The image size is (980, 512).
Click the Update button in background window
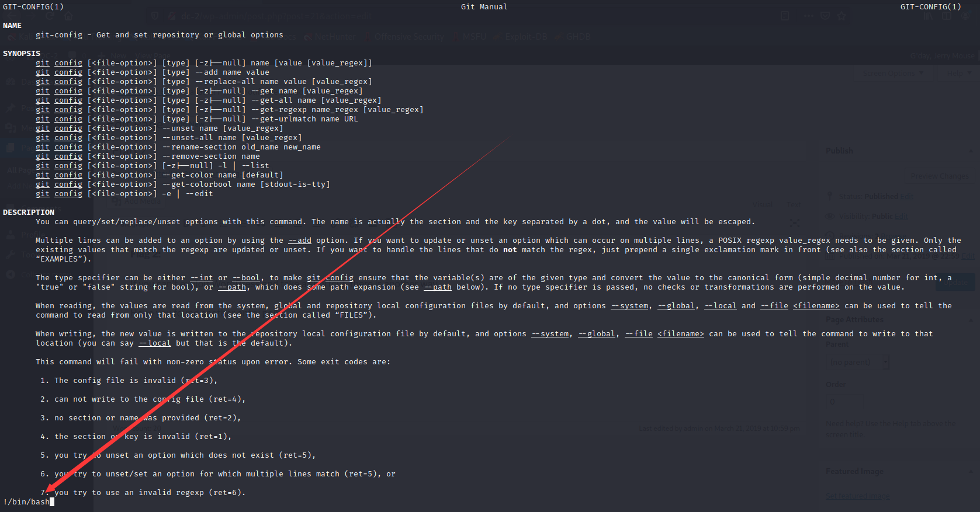point(957,283)
